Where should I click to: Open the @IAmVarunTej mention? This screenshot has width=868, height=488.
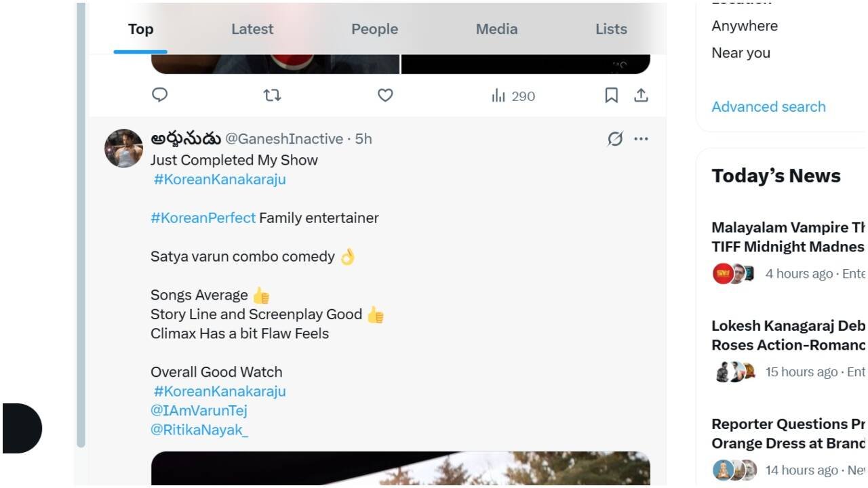tap(199, 410)
